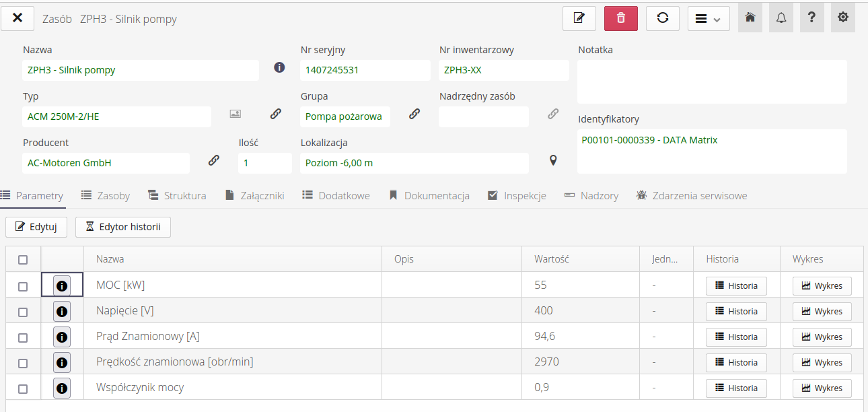The height and width of the screenshot is (412, 868).
Task: Open the Zdarzenia serwisowe tab
Action: [692, 196]
